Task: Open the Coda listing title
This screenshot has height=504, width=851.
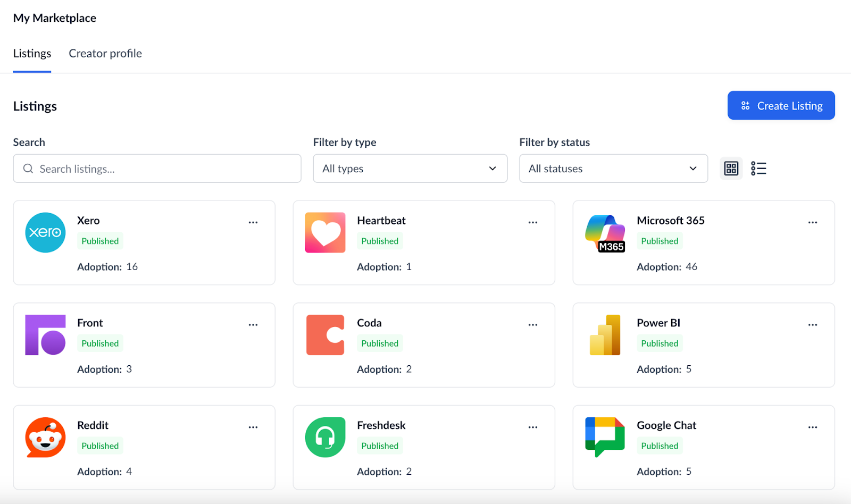Action: [x=369, y=323]
